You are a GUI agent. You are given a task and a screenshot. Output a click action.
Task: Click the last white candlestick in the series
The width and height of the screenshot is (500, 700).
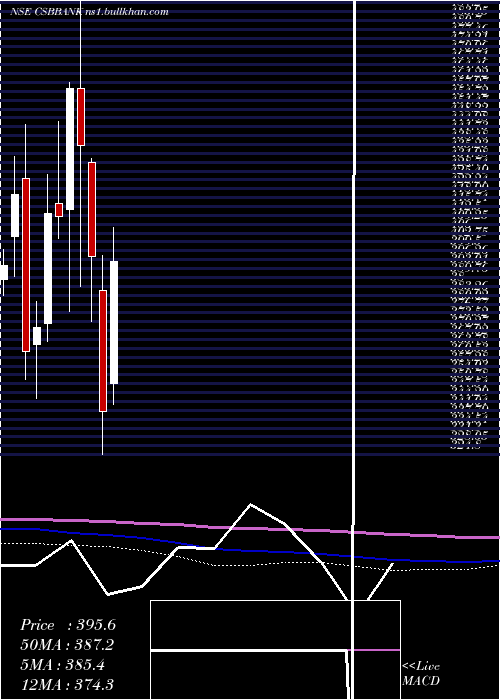pos(114,322)
